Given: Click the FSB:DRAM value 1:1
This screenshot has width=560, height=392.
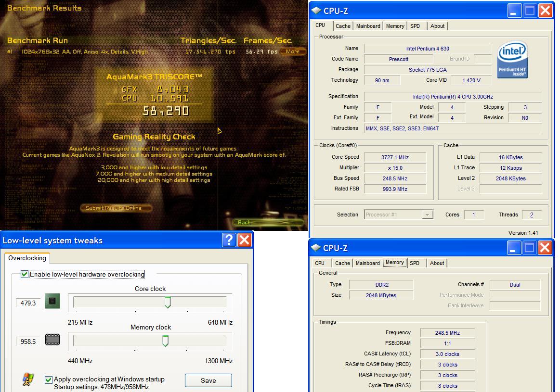Looking at the screenshot, I should tap(447, 343).
